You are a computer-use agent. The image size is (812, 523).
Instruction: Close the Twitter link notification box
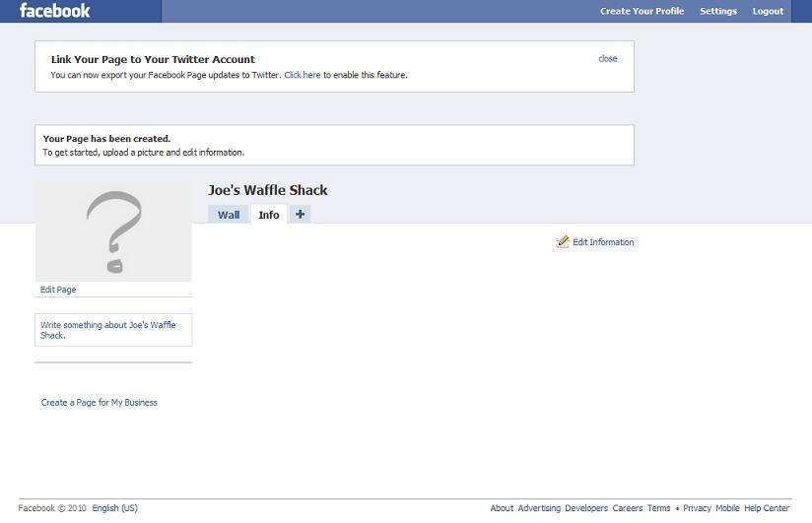pyautogui.click(x=607, y=58)
